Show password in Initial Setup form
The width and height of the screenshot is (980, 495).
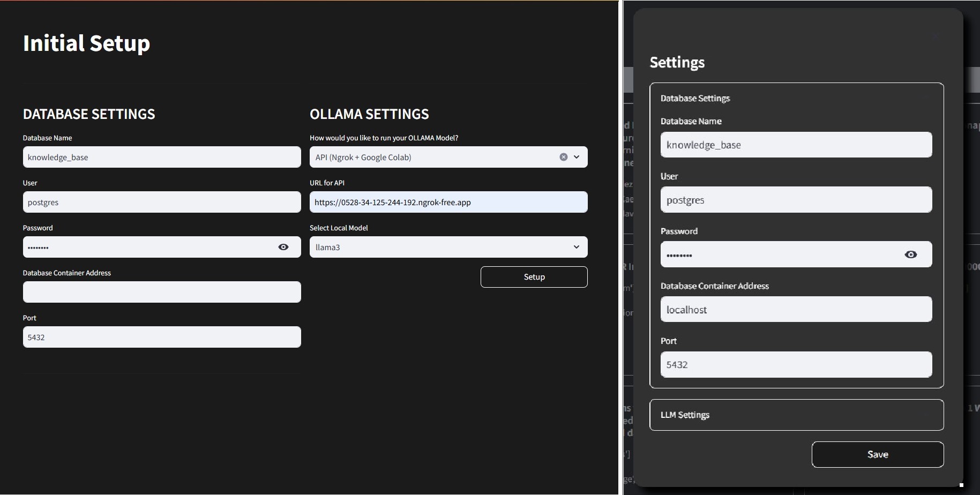283,247
